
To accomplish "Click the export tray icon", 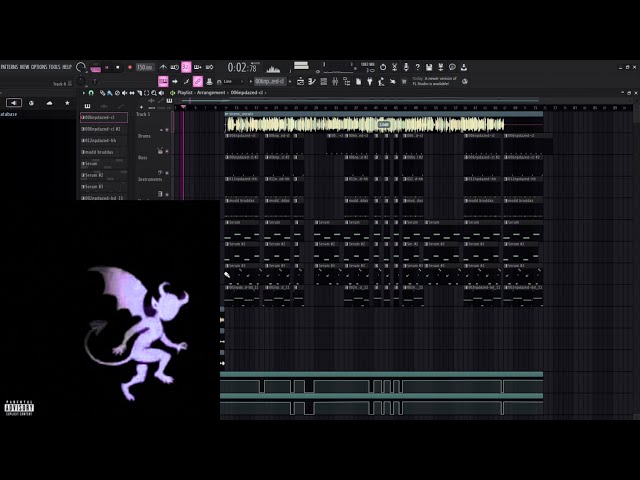I will coord(464,67).
